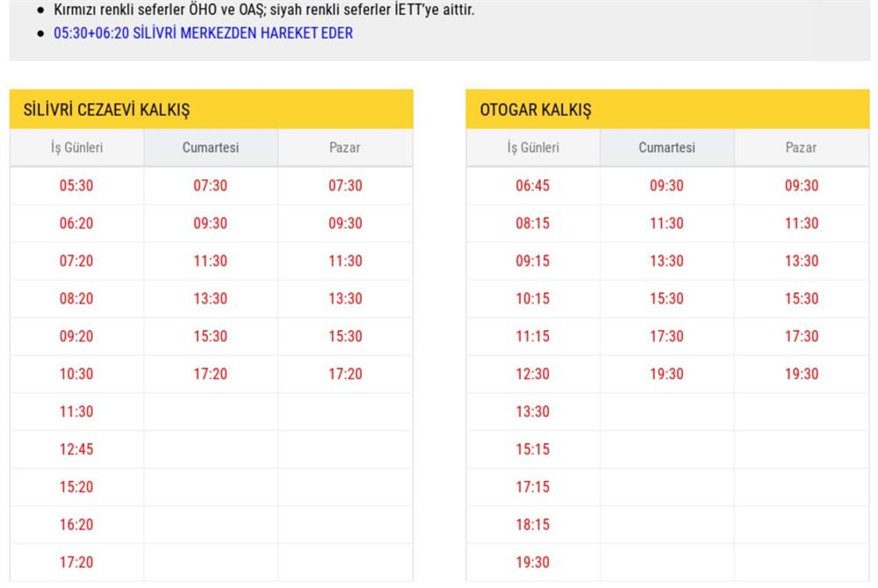The height and width of the screenshot is (588, 878).
Task: Click the Otogar Kalkış yellow header
Action: (x=536, y=110)
